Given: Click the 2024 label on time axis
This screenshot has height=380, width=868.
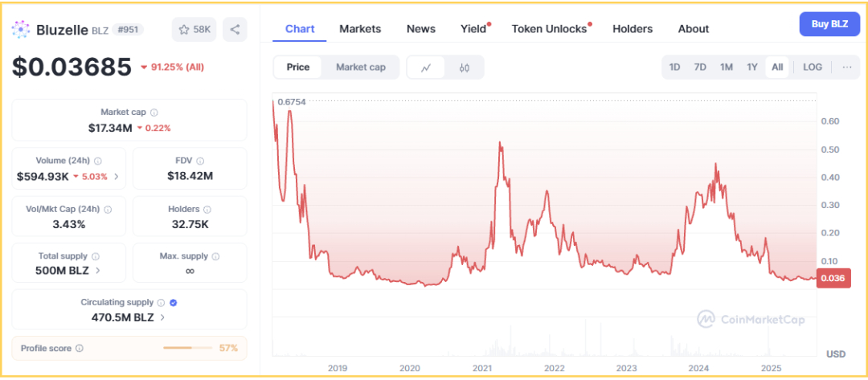Looking at the screenshot, I should (x=699, y=368).
